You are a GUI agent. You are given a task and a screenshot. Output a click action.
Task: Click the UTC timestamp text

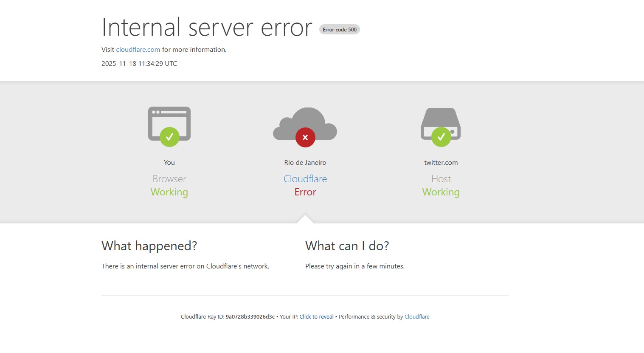(x=139, y=64)
